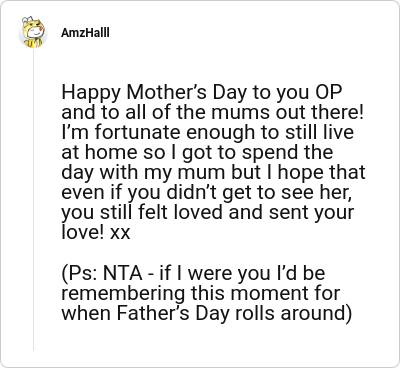Image resolution: width=400 pixels, height=368 pixels.
Task: Click the word "fortunate" in the comment
Action: point(137,132)
